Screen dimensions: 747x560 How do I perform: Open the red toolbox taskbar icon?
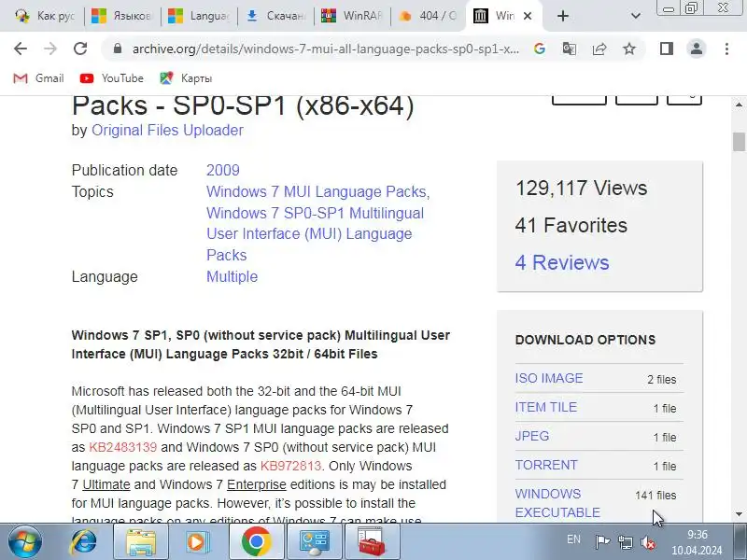(372, 542)
